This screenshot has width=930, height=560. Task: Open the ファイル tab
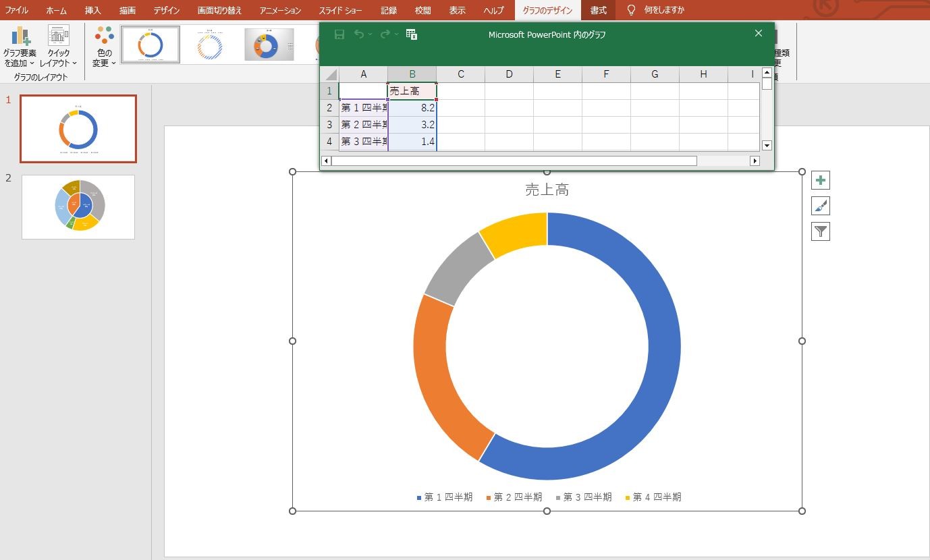point(17,10)
